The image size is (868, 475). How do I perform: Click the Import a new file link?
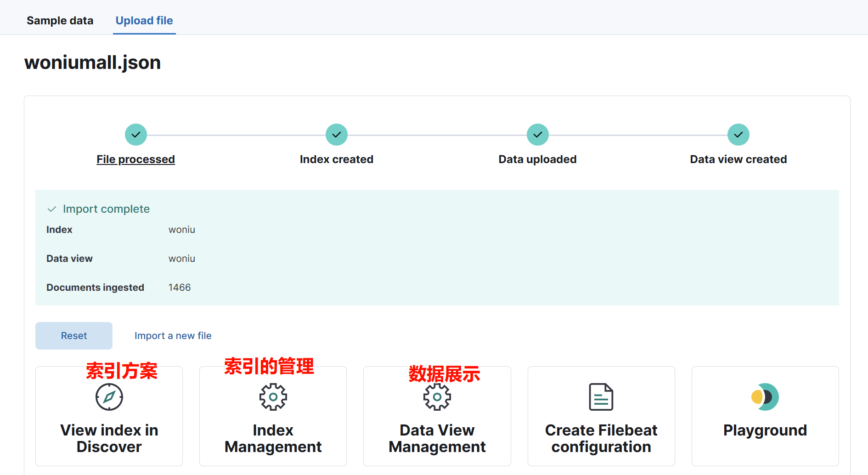tap(173, 336)
